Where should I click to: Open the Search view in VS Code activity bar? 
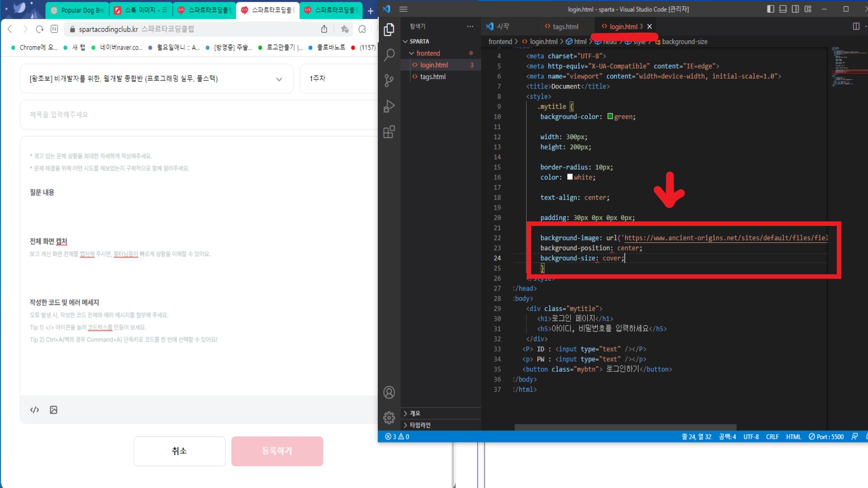pos(389,55)
